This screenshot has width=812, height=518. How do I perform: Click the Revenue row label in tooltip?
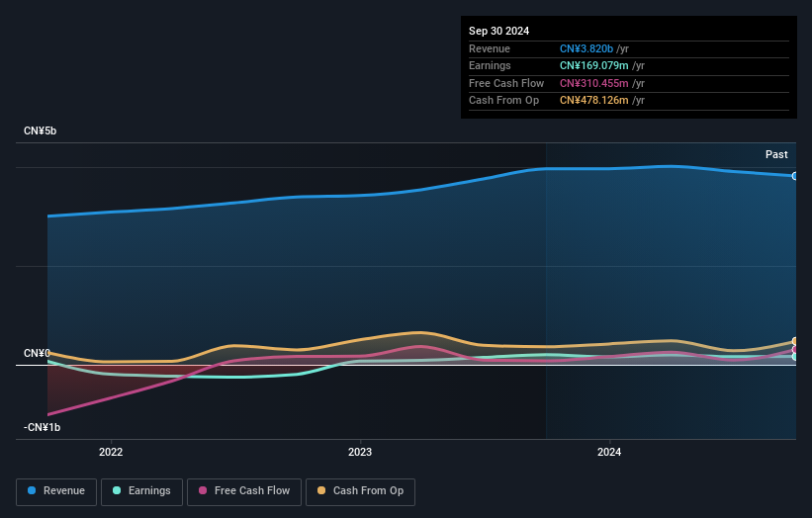pyautogui.click(x=490, y=48)
